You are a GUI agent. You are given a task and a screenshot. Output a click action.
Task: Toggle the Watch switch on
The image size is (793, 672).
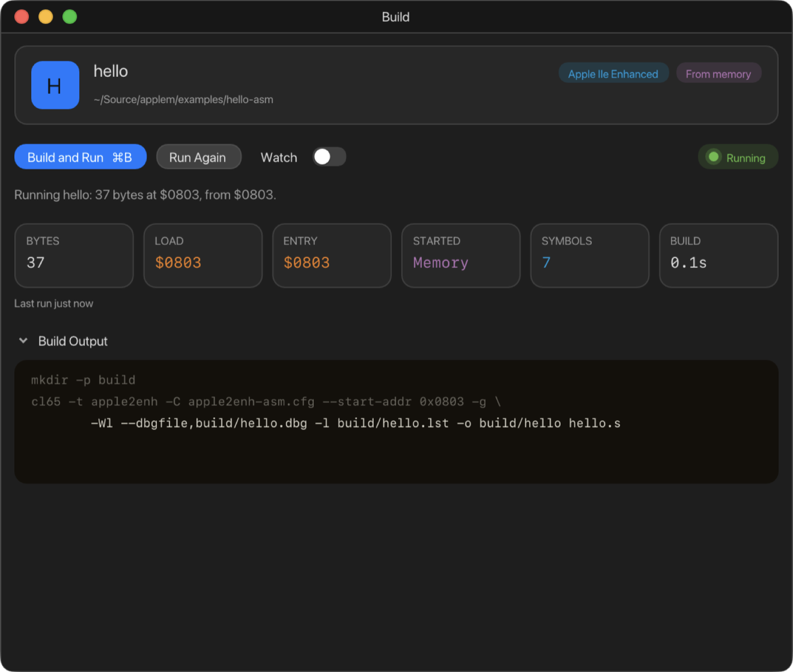(329, 157)
